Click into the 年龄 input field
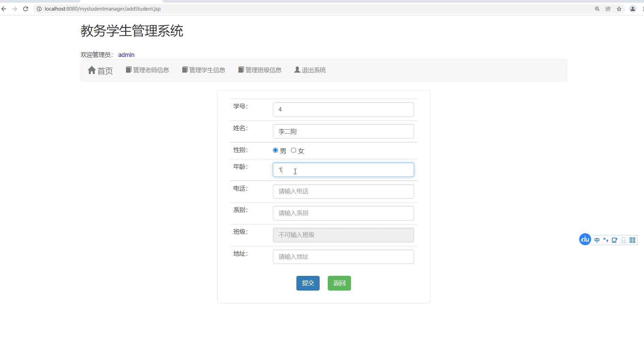Image resolution: width=644 pixels, height=341 pixels. [343, 170]
